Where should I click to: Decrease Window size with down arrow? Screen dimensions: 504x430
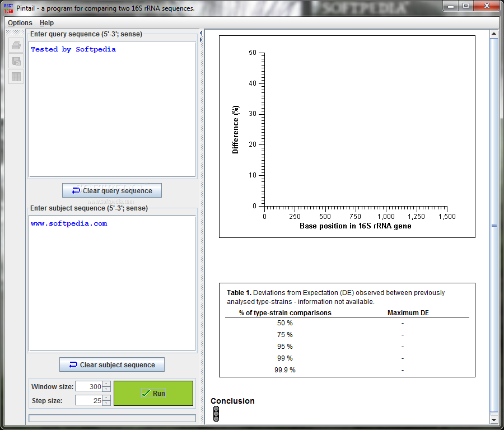(x=106, y=389)
